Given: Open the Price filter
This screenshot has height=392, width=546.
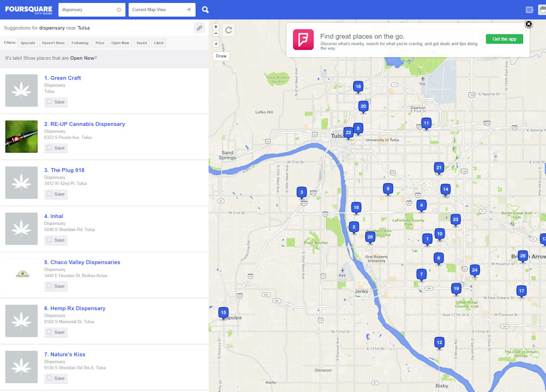Looking at the screenshot, I should [x=100, y=43].
